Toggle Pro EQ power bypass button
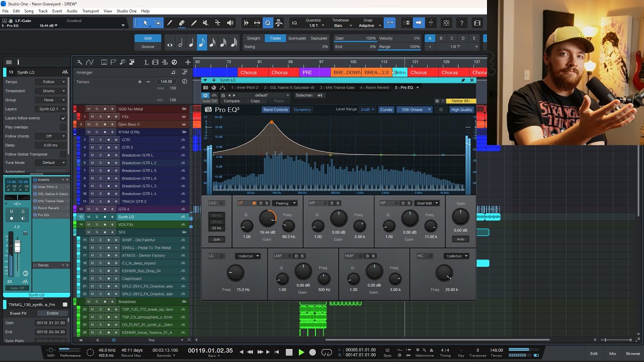This screenshot has height=362, width=644. 205,95
